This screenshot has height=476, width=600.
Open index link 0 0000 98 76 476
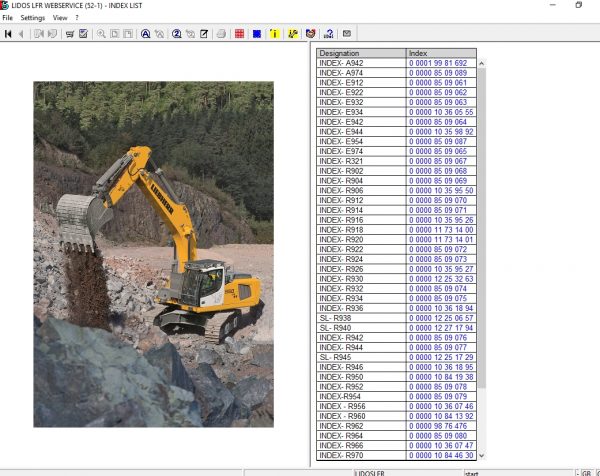[438, 426]
